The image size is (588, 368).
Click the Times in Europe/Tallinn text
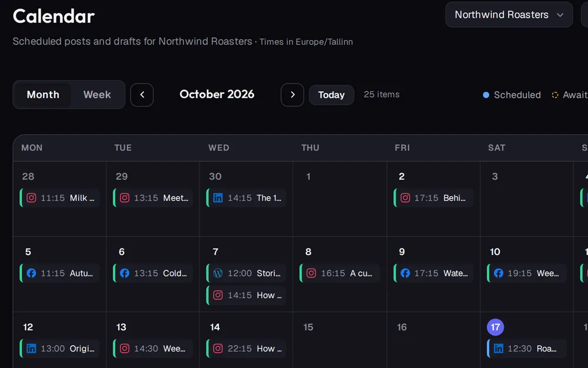pos(306,42)
